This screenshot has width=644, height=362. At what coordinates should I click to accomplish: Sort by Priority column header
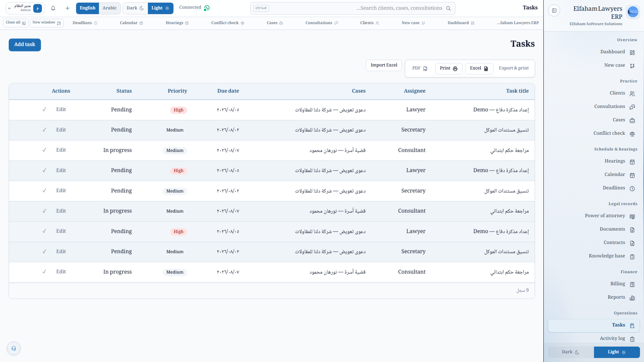[x=177, y=91]
